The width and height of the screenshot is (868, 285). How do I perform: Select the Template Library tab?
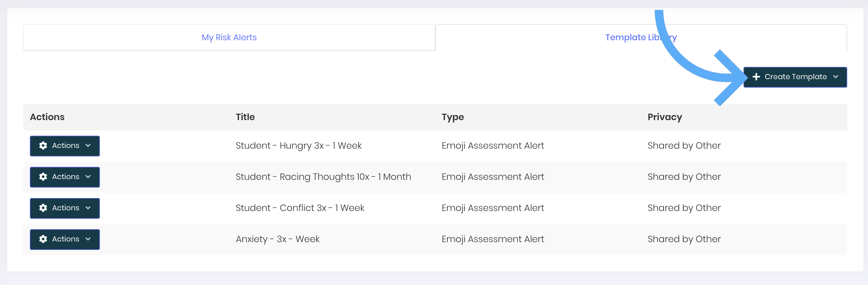[641, 37]
